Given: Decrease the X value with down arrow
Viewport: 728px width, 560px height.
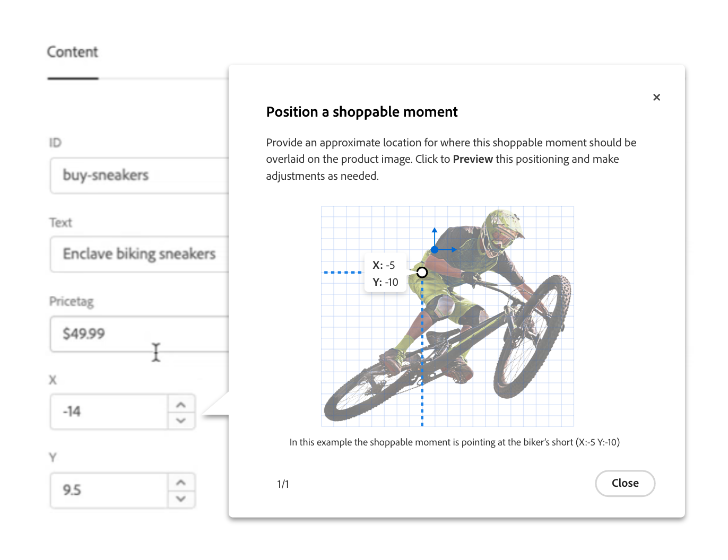Looking at the screenshot, I should (x=181, y=421).
